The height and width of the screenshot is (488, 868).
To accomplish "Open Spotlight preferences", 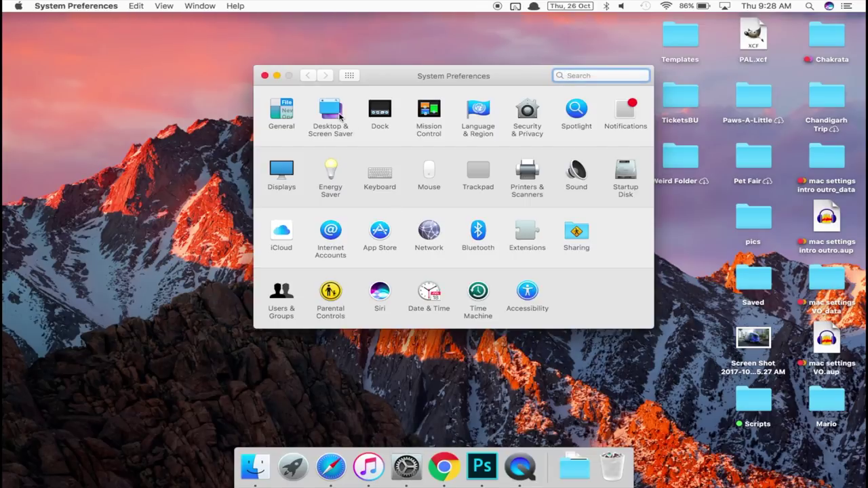I will (576, 114).
